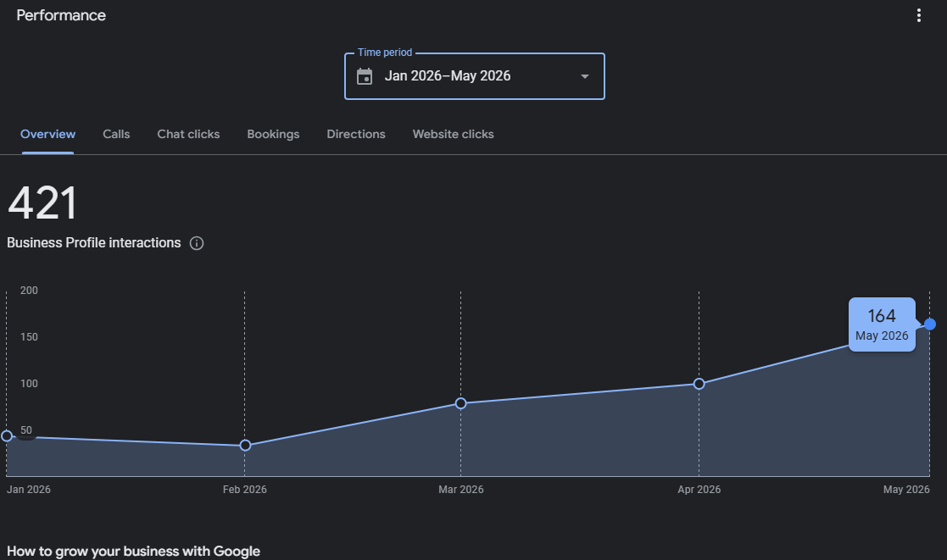
Task: Click the Mar 2026 chart data point
Action: 461,403
